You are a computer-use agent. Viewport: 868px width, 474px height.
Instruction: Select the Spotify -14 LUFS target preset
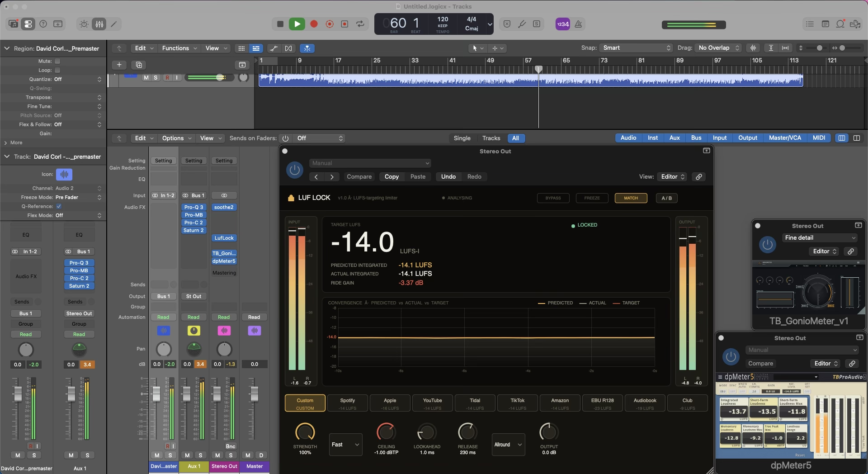(x=347, y=403)
